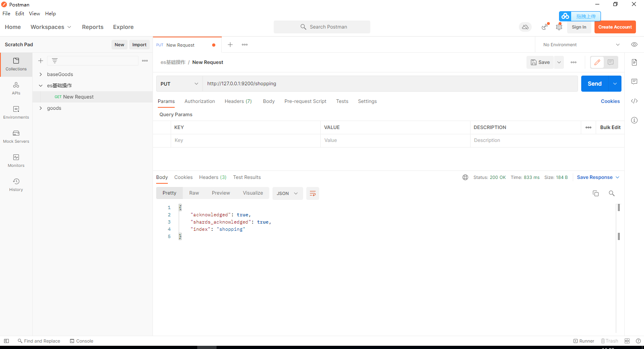Open collections panel more options menu
Image resolution: width=644 pixels, height=349 pixels.
(x=145, y=61)
